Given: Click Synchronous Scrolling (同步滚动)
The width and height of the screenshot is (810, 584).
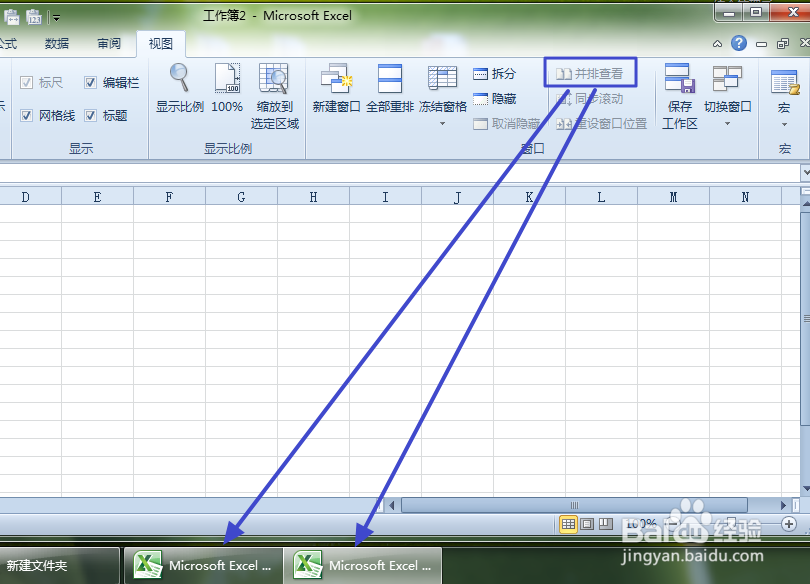Looking at the screenshot, I should click(590, 99).
